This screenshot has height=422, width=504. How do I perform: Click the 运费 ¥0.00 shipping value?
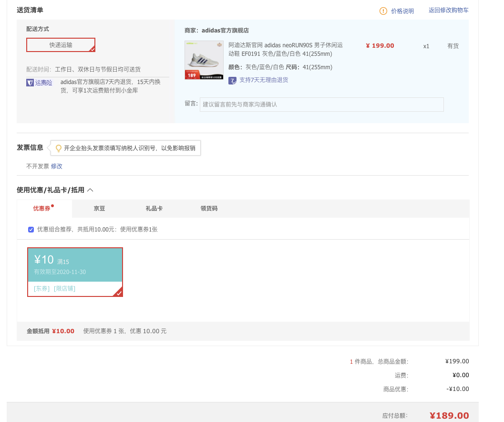tap(461, 375)
